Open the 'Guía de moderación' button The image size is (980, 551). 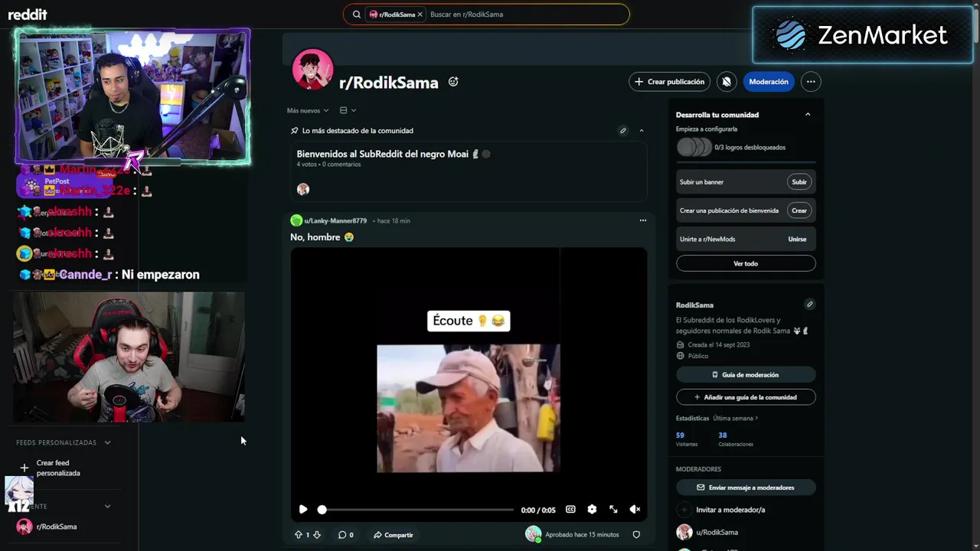click(746, 375)
